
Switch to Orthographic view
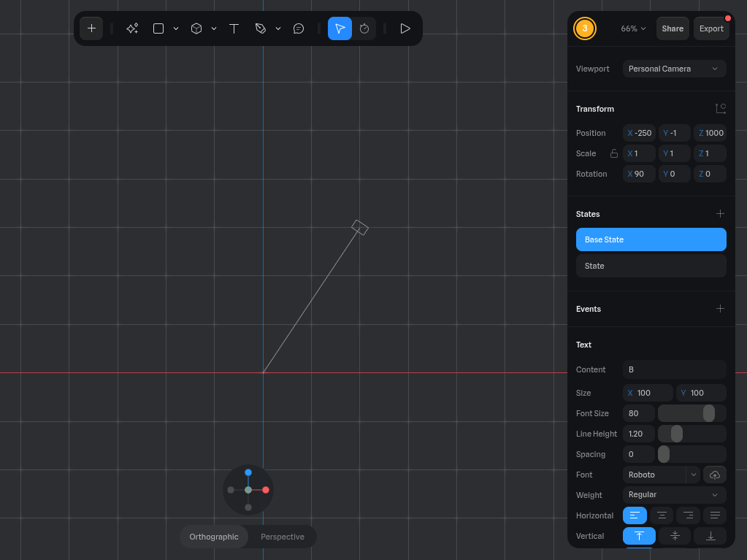214,537
